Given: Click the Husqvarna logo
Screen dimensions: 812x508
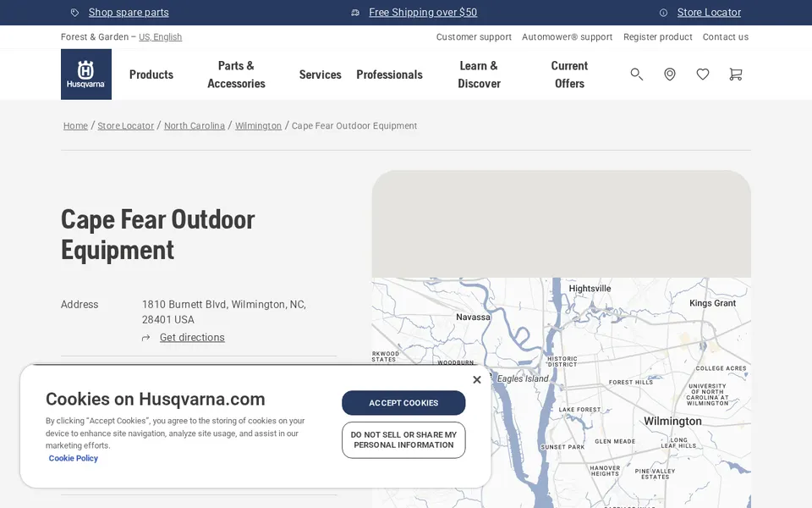Looking at the screenshot, I should point(86,75).
